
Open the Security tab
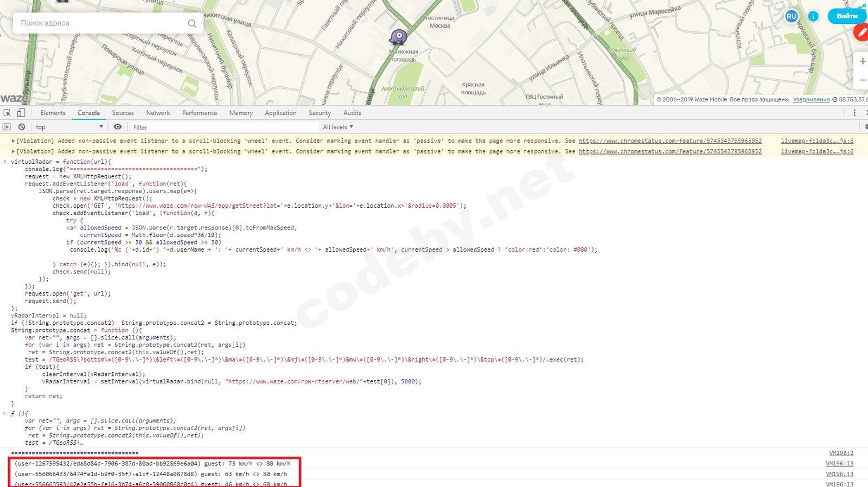click(x=320, y=113)
